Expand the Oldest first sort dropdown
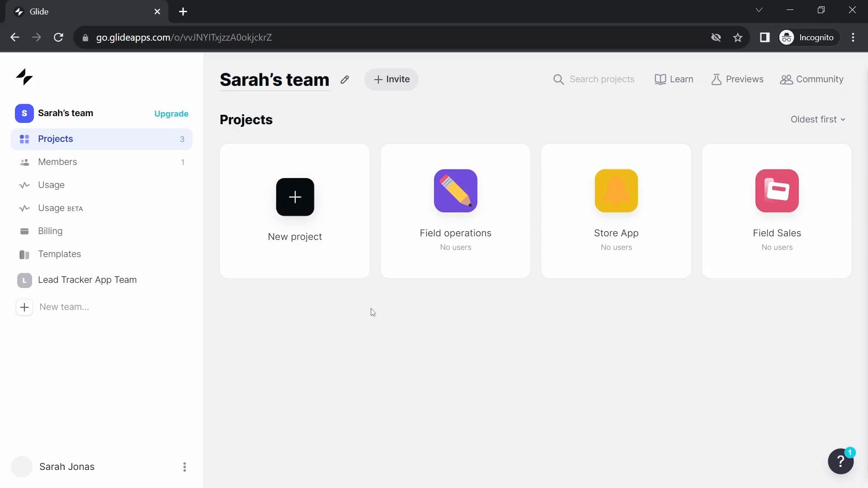This screenshot has height=488, width=868. tap(818, 119)
